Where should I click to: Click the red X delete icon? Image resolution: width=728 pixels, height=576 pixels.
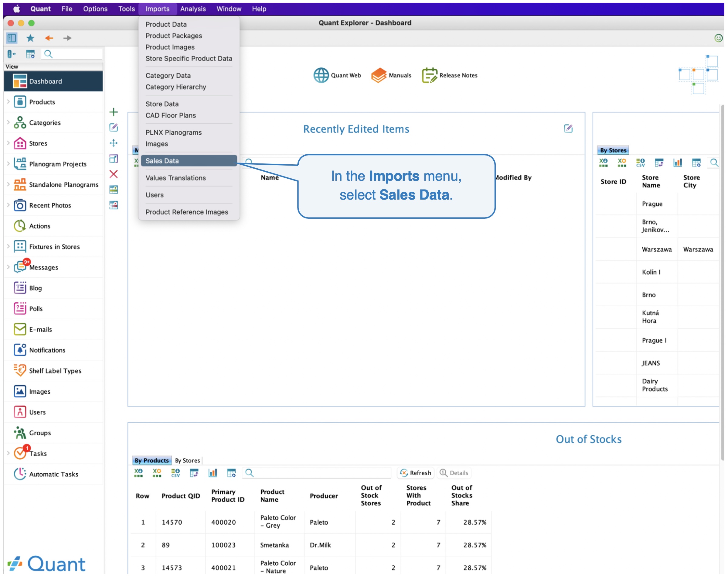click(114, 174)
